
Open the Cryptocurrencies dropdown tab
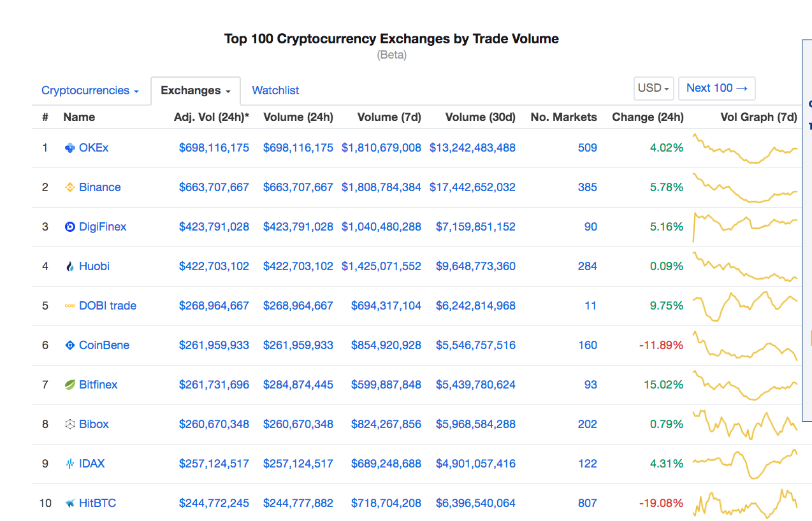(x=90, y=90)
